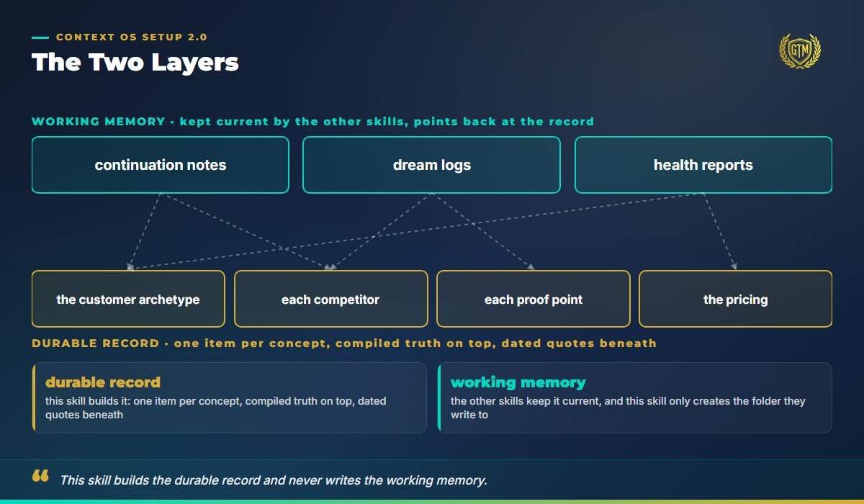Image resolution: width=864 pixels, height=504 pixels.
Task: Click the teal working memory legend title
Action: [x=518, y=382]
